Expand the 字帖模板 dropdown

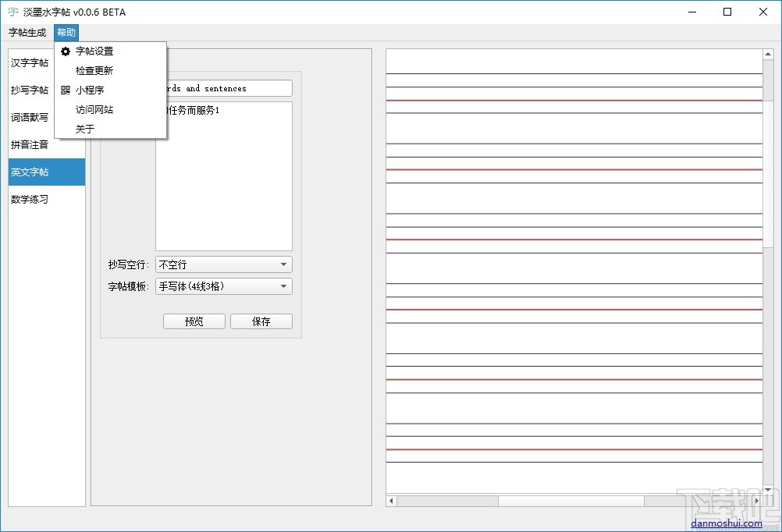(x=224, y=287)
